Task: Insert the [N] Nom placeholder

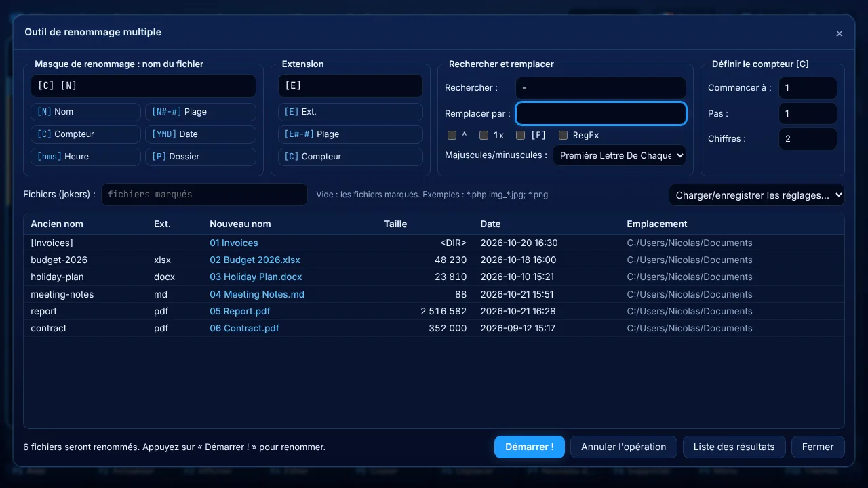Action: tap(85, 112)
